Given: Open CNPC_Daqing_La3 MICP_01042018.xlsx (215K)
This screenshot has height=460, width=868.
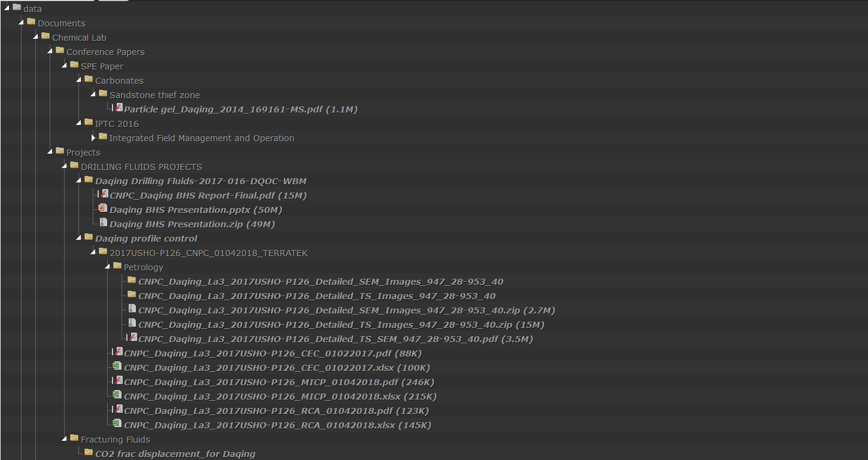Looking at the screenshot, I should [x=280, y=397].
